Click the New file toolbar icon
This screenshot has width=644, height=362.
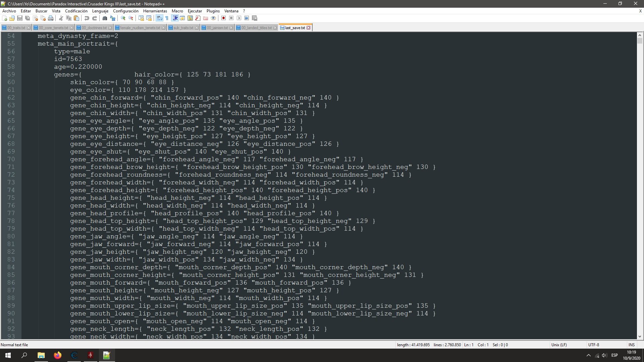point(5,18)
